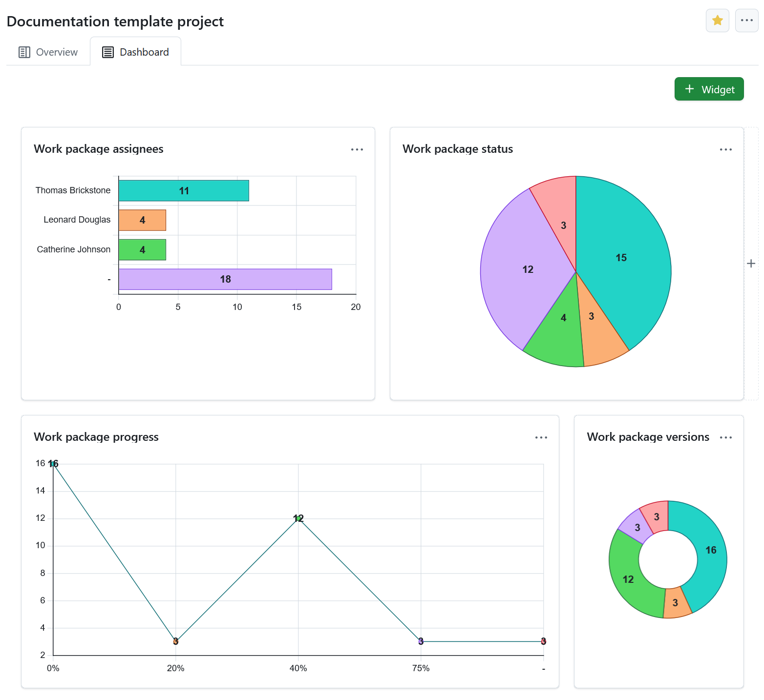Click the teal slice showing 15

[620, 257]
